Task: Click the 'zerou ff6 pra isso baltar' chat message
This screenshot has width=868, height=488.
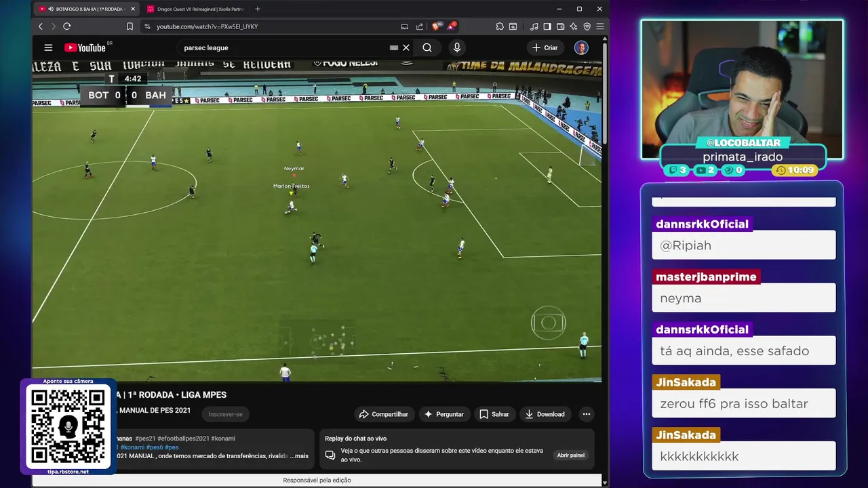Action: coord(744,404)
